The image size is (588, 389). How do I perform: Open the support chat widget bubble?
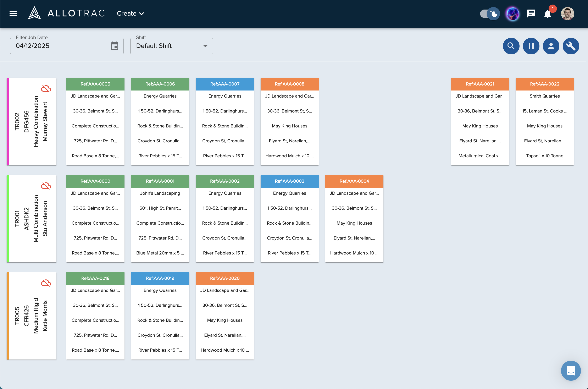point(571,370)
